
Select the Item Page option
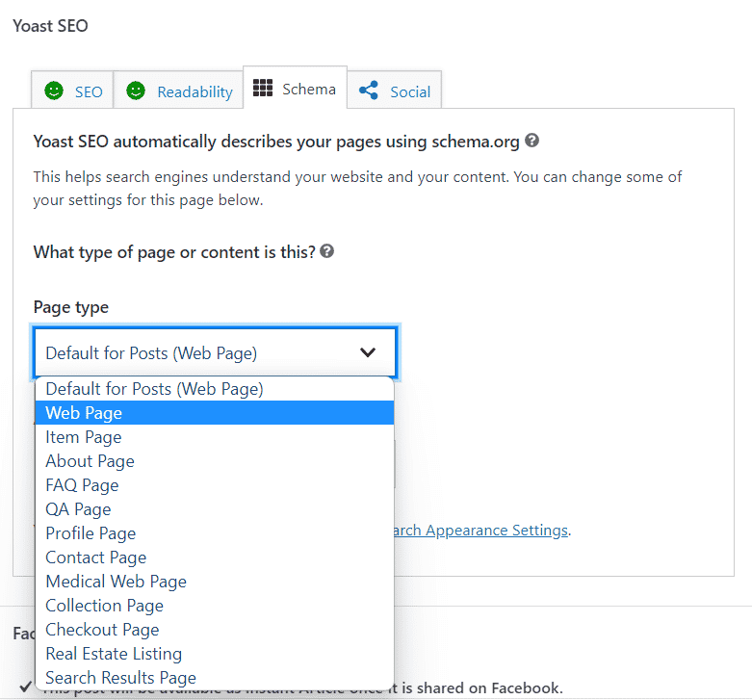click(x=84, y=437)
